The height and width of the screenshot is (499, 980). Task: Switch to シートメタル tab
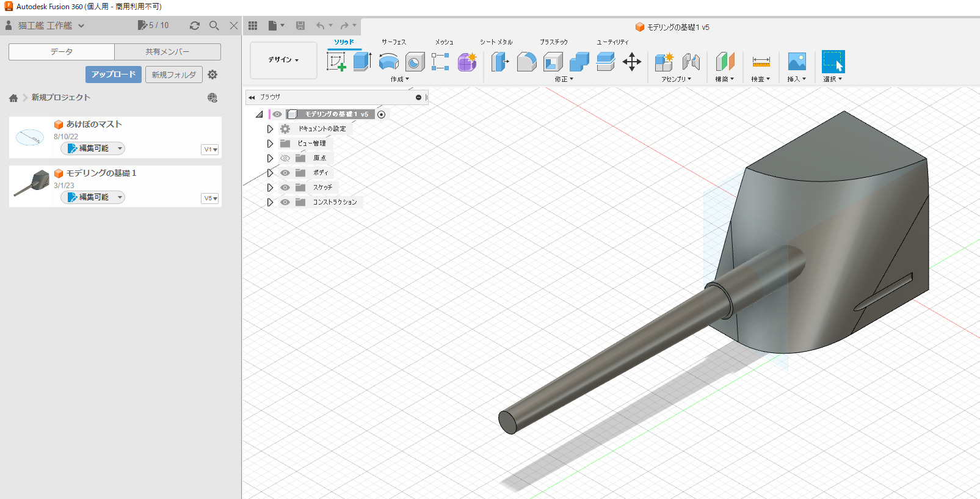496,42
